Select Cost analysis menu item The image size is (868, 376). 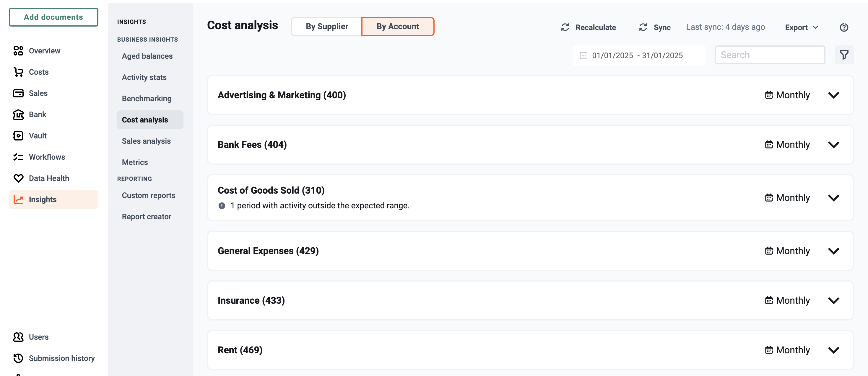click(x=150, y=120)
